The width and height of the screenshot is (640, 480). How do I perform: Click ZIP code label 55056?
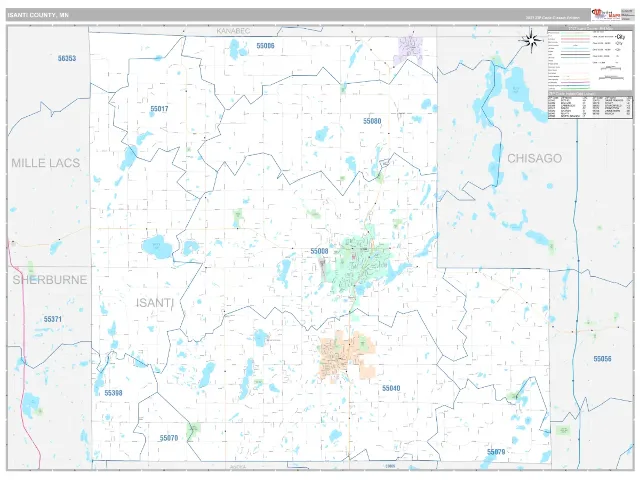click(602, 359)
